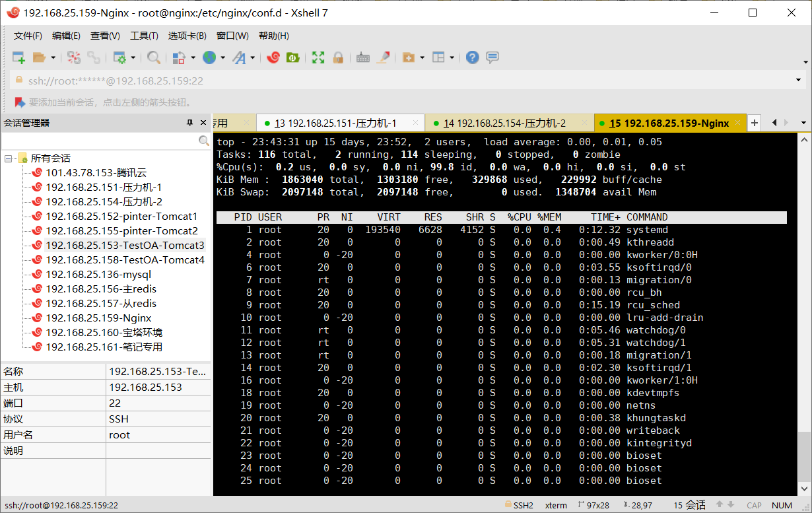812x513 pixels.
Task: Open the 编辑(E) menu
Action: (66, 36)
